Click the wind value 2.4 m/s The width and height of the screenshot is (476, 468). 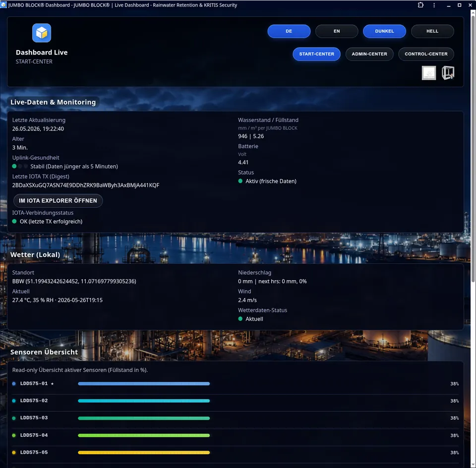coord(247,300)
